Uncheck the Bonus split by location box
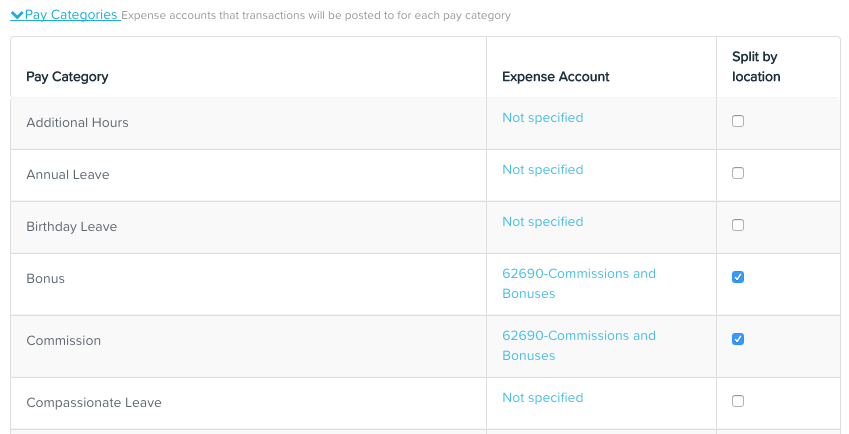Image resolution: width=849 pixels, height=434 pixels. (737, 277)
